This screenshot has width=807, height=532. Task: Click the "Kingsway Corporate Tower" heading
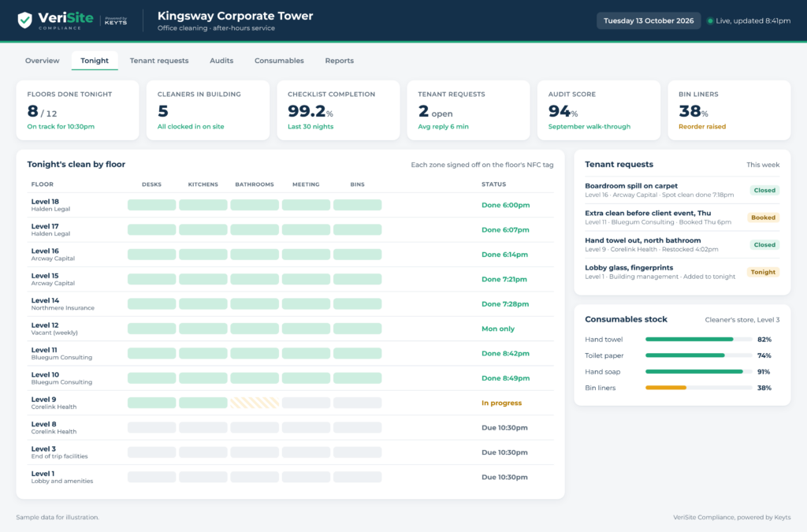235,16
